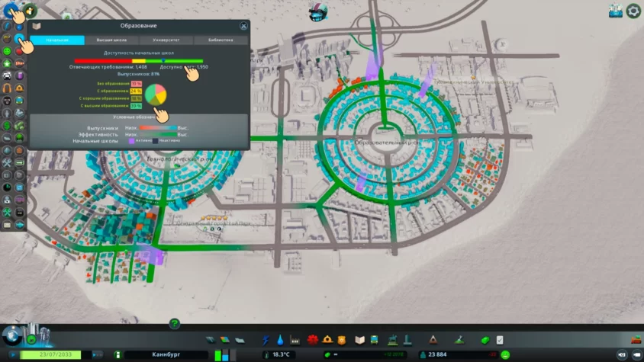Toggle the cinematic camera button
The image size is (644, 362).
click(x=622, y=354)
